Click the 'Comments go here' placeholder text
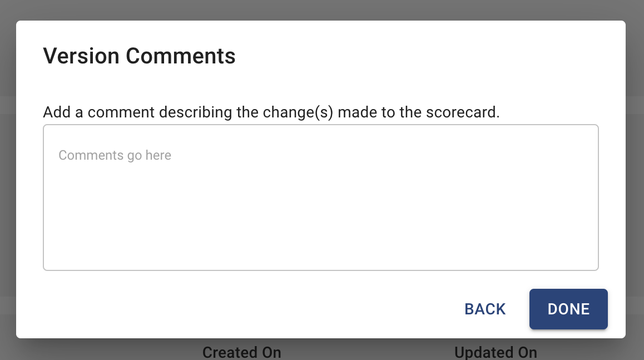The width and height of the screenshot is (644, 360). point(115,155)
